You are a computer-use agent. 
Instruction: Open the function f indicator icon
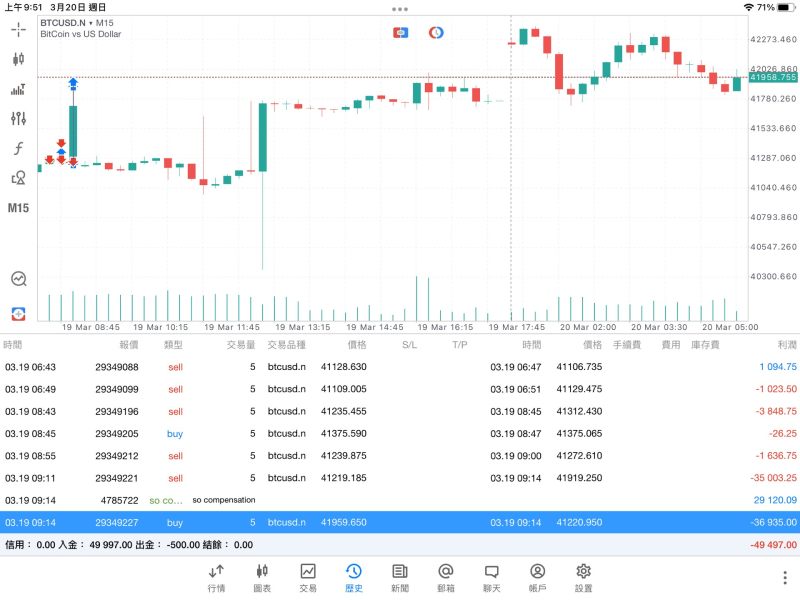tap(18, 148)
